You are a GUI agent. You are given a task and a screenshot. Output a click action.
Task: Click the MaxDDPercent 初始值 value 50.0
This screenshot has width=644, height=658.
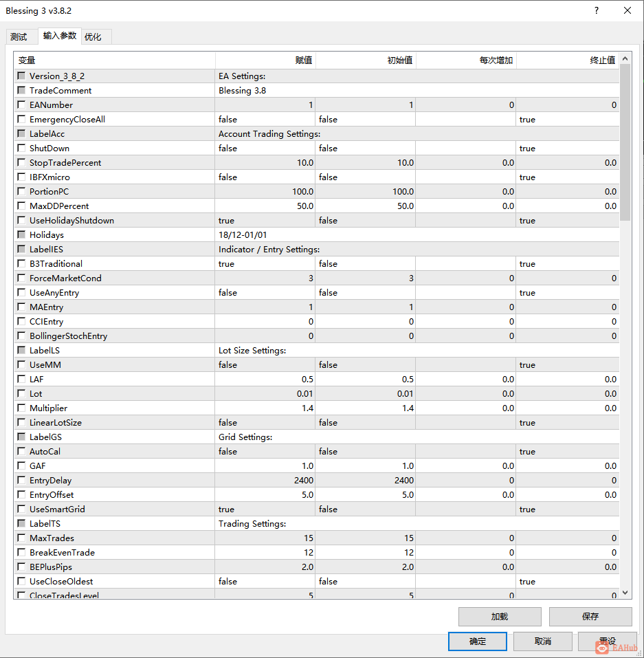(x=406, y=206)
